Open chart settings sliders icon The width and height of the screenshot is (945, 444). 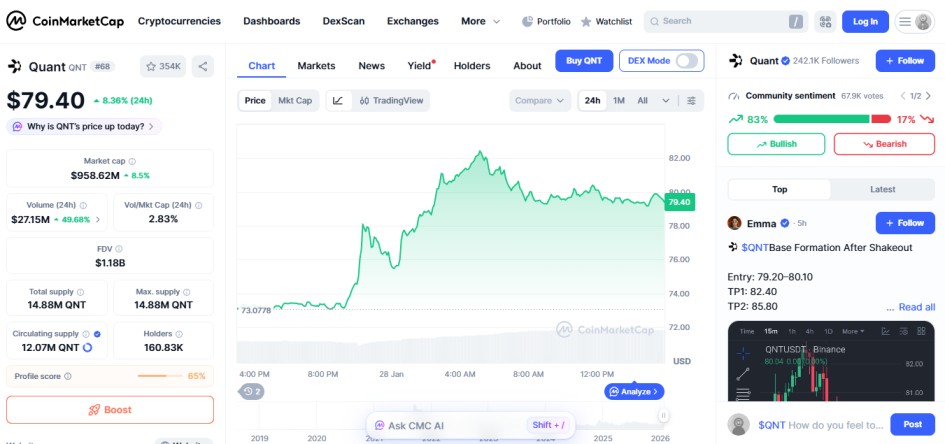pyautogui.click(x=691, y=101)
